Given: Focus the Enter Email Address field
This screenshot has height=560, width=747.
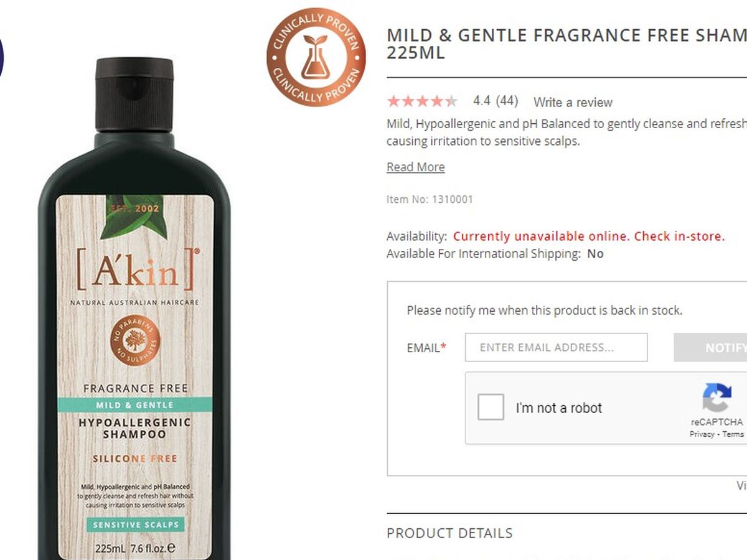Looking at the screenshot, I should [x=556, y=347].
